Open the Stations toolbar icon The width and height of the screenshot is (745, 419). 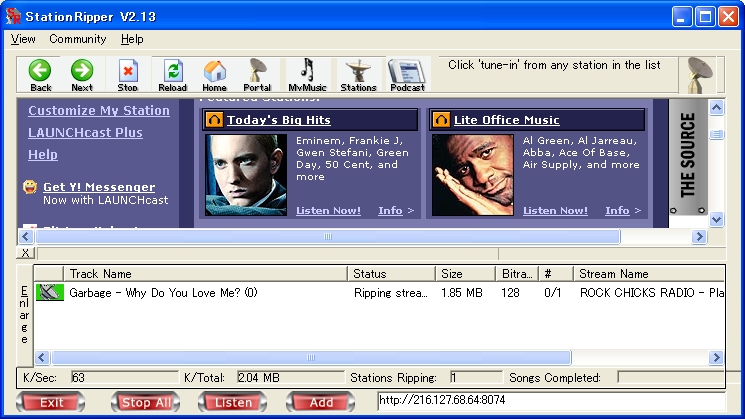pyautogui.click(x=358, y=75)
